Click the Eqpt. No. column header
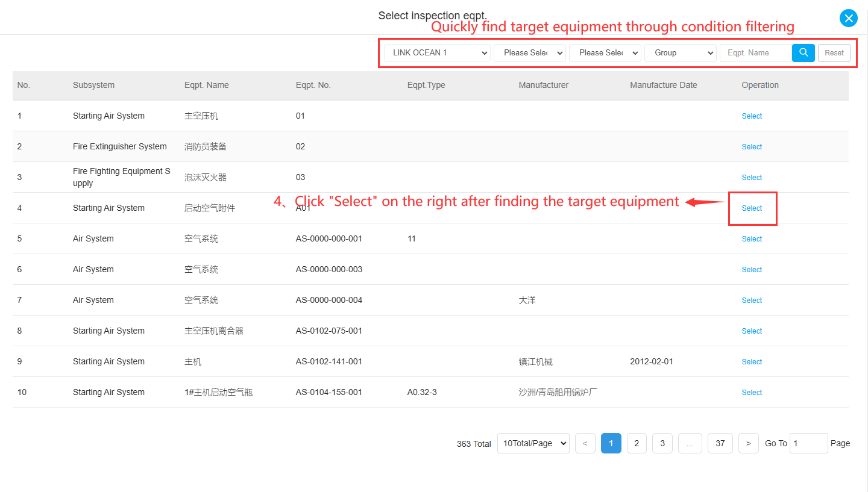This screenshot has height=492, width=868. 313,85
